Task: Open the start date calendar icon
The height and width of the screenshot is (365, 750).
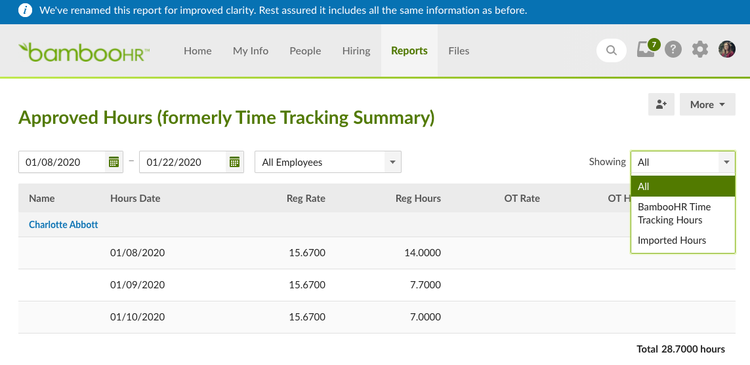Action: 113,162
